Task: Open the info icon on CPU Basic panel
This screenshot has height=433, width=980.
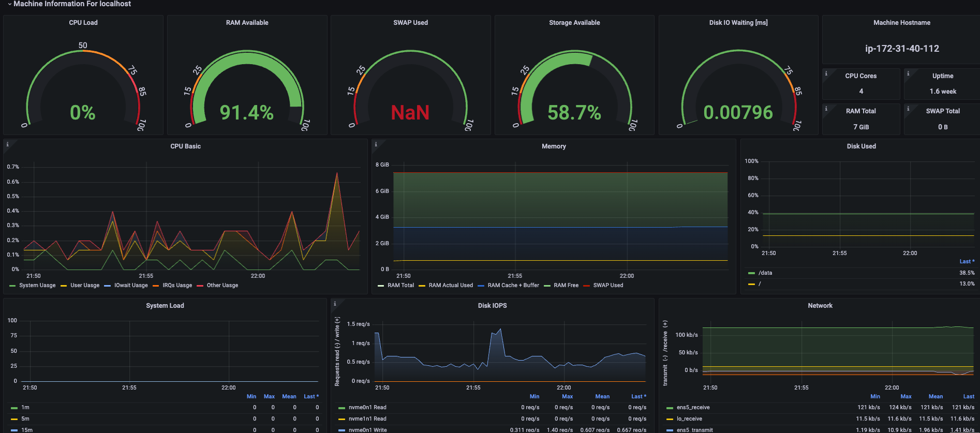Action: pos(7,144)
